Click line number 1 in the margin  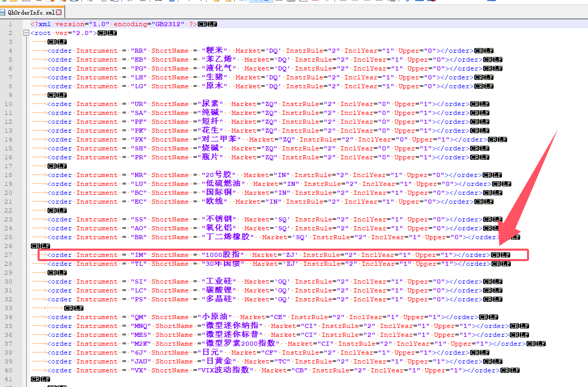coord(10,25)
